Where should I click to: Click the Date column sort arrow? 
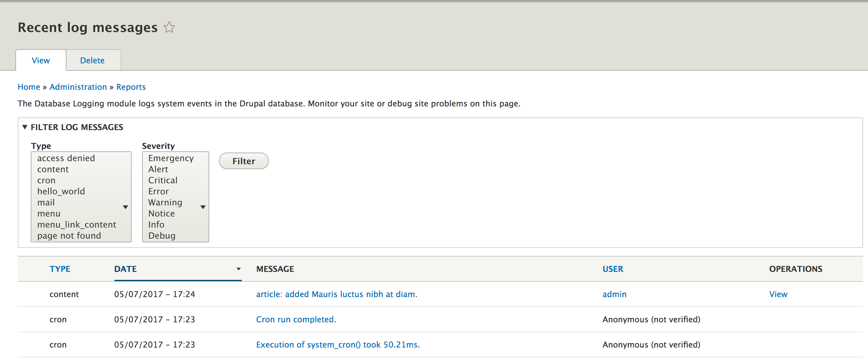point(238,269)
